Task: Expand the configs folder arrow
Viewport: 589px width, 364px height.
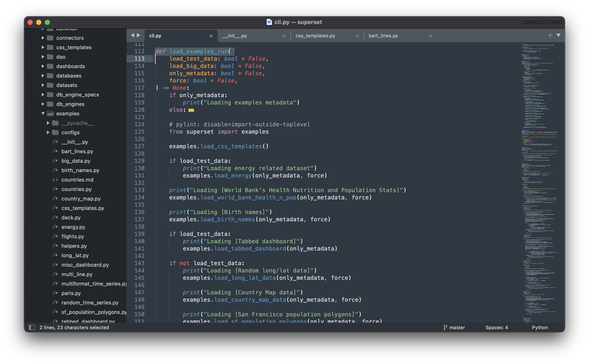Action: 48,132
